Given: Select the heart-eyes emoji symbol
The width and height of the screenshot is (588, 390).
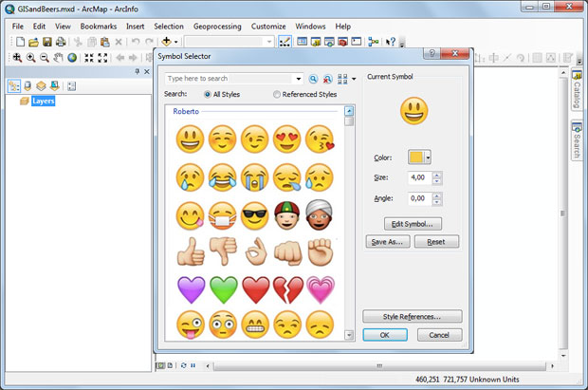Looking at the screenshot, I should click(x=286, y=139).
